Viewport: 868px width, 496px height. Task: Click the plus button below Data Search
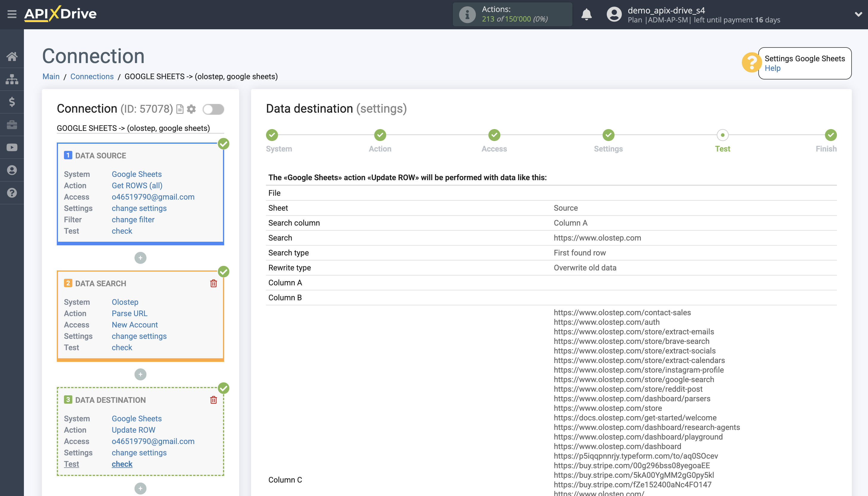tap(140, 374)
